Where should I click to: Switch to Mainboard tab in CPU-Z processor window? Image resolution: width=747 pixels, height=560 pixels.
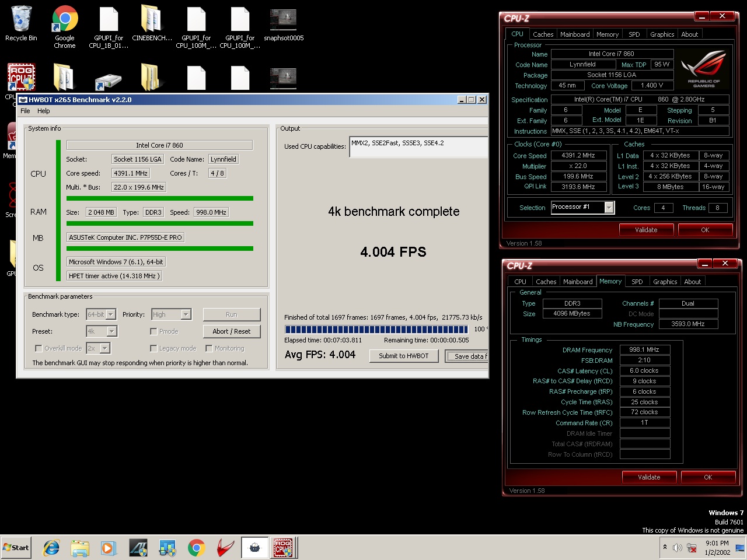[575, 34]
